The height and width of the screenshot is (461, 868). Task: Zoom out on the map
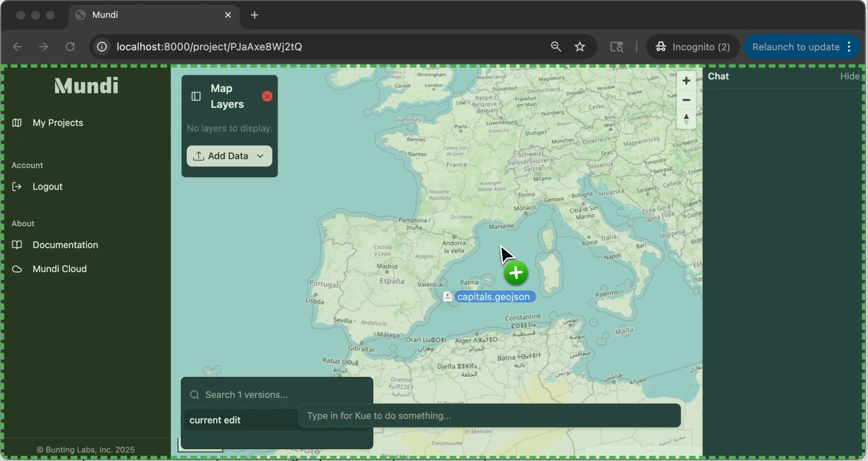686,100
